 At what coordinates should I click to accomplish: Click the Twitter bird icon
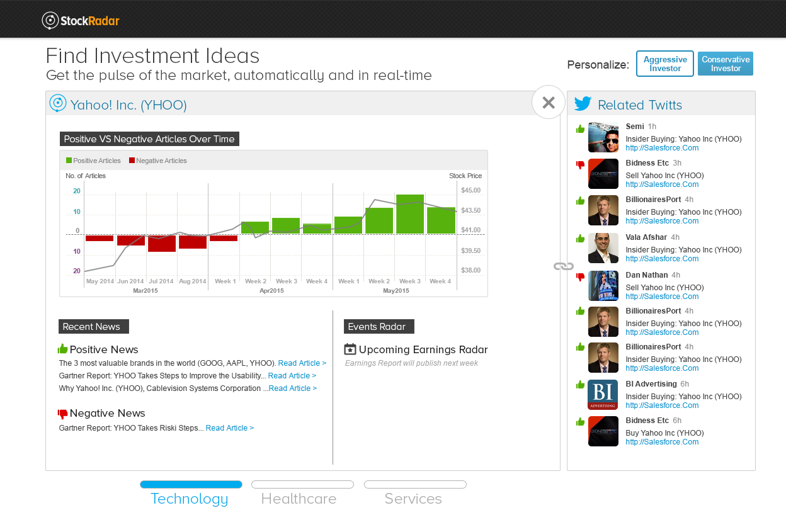pyautogui.click(x=583, y=104)
